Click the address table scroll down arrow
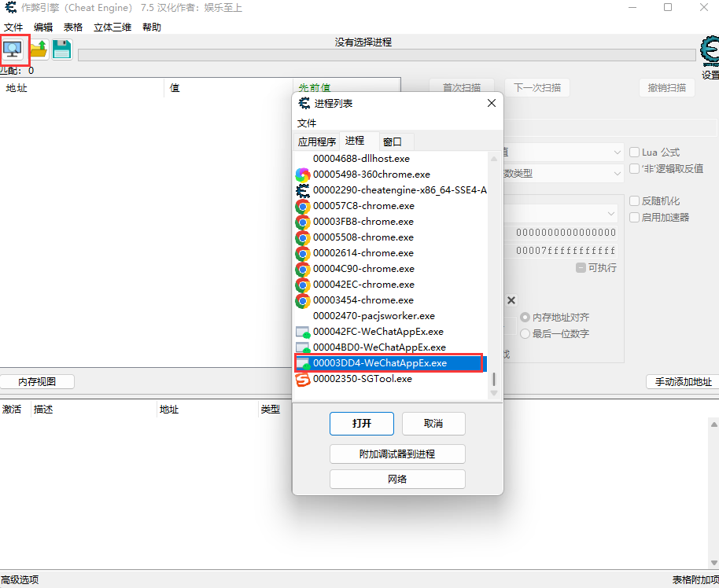Viewport: 719px width, 588px height. 714,563
